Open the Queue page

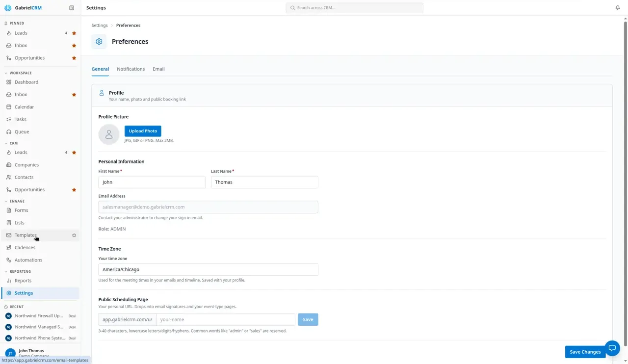40,132
